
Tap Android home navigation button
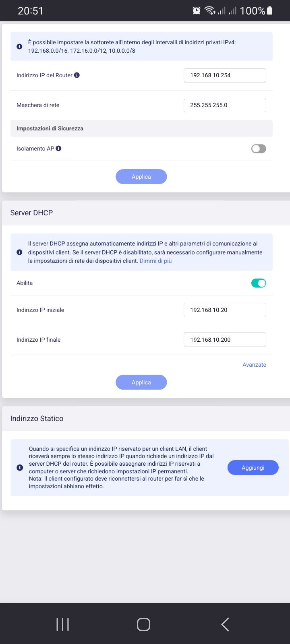(x=144, y=625)
